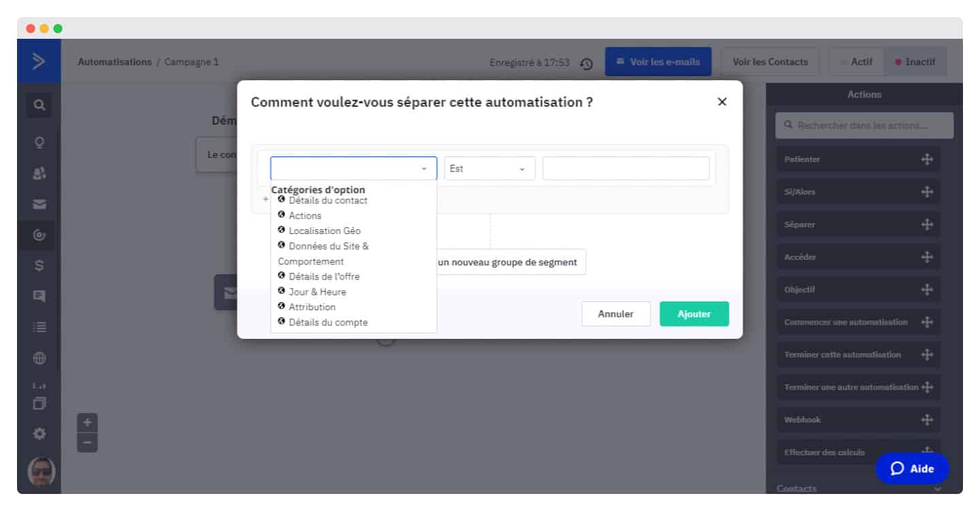Viewport: 980px width, 511px height.
Task: Open the empty condition category dropdown
Action: point(353,168)
